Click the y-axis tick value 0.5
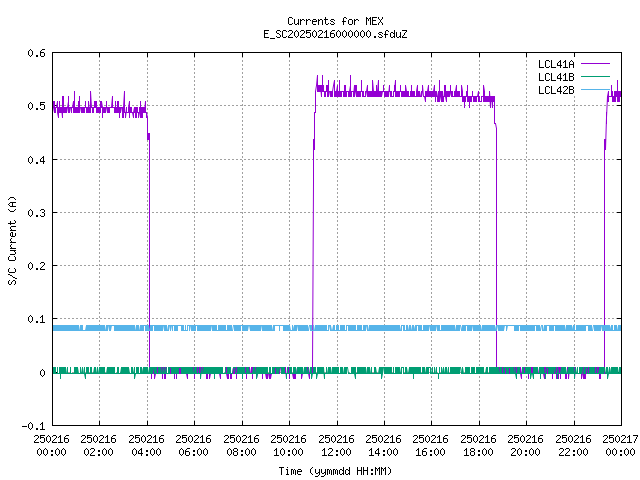 pyautogui.click(x=36, y=106)
